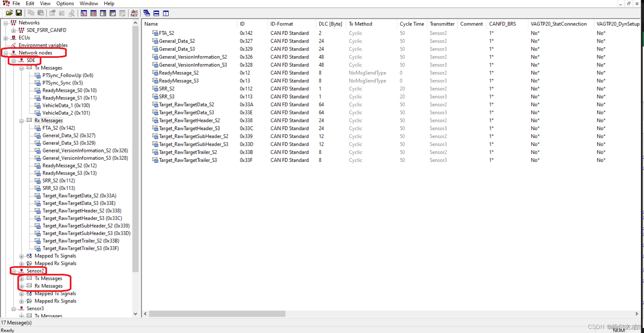Expand Rx Messages under Sensor2
The image size is (644, 333).
(x=22, y=287)
